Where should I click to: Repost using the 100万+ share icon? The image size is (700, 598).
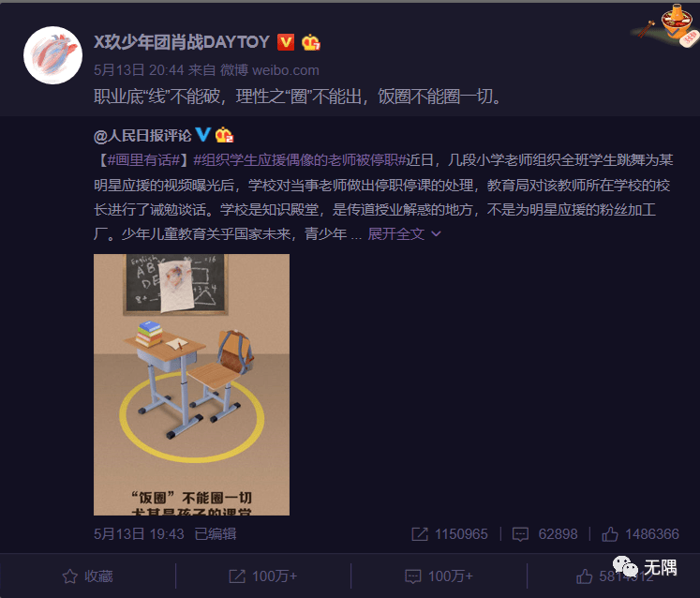pos(262,576)
